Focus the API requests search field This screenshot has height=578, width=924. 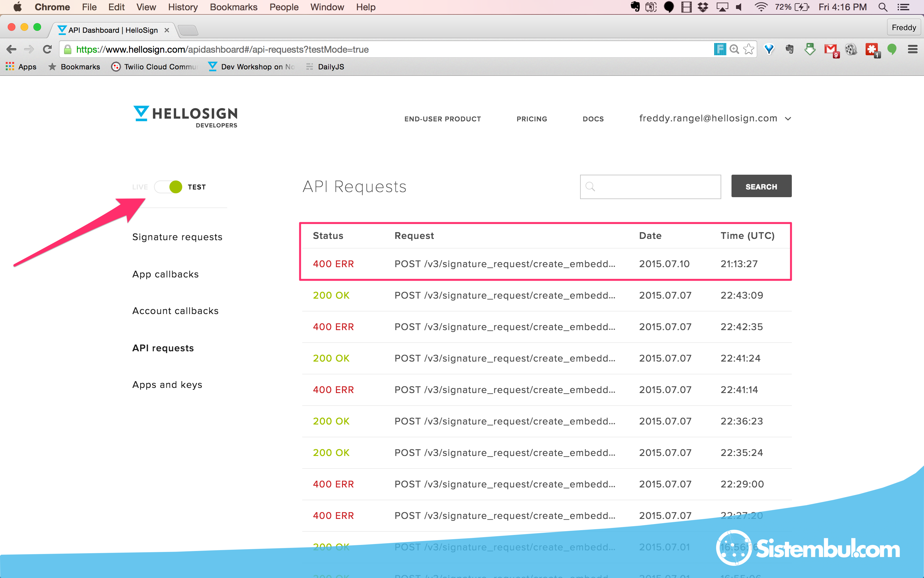point(650,187)
